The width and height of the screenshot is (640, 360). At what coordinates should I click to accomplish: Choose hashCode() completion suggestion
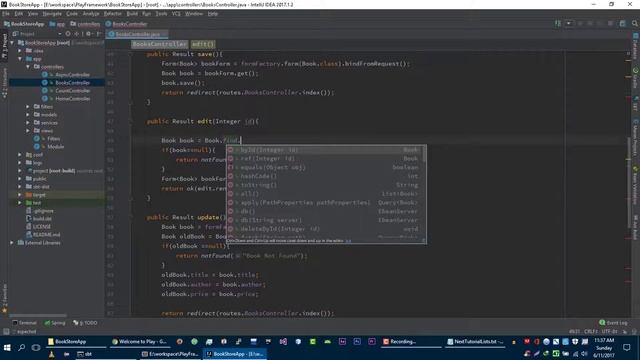point(323,176)
